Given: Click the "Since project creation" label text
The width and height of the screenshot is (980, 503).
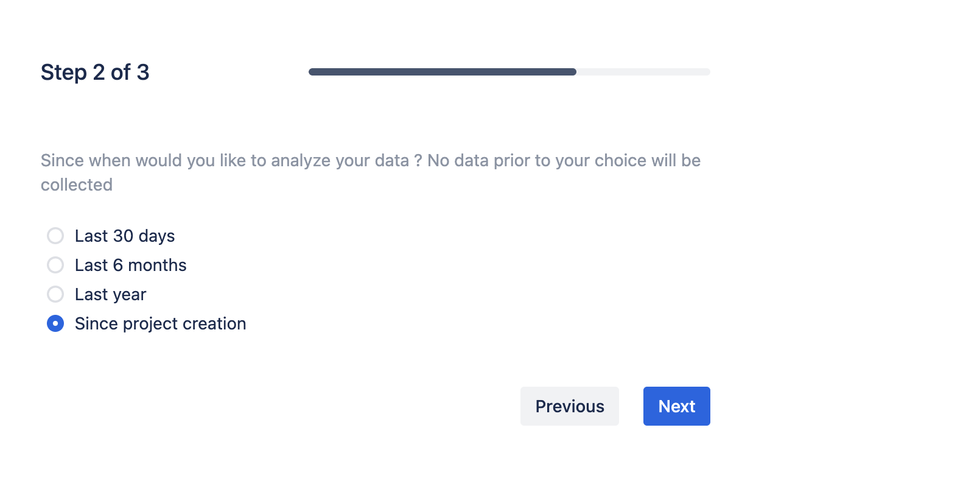Looking at the screenshot, I should click(x=160, y=323).
